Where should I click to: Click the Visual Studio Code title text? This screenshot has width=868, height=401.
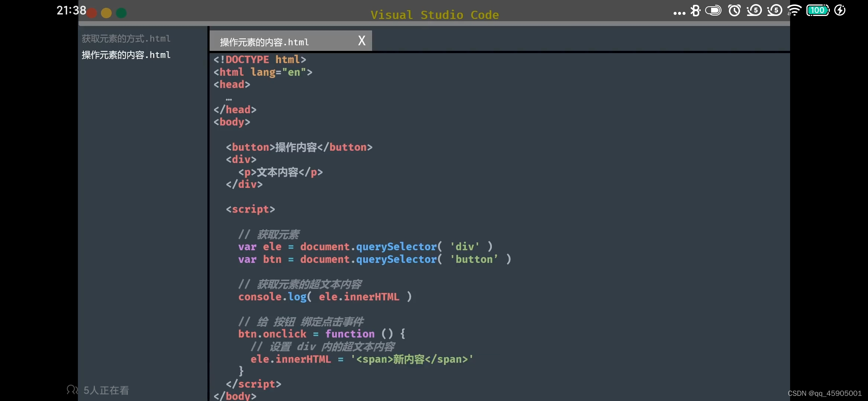[434, 15]
